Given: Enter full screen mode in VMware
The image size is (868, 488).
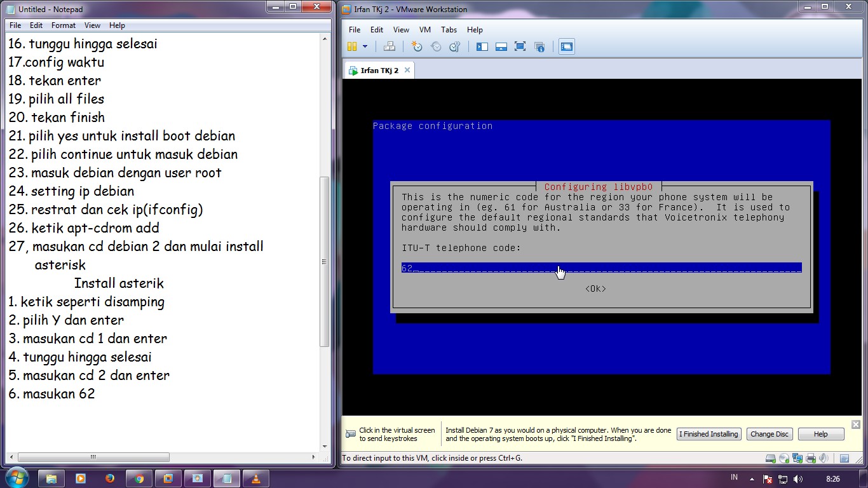Looking at the screenshot, I should click(x=520, y=46).
